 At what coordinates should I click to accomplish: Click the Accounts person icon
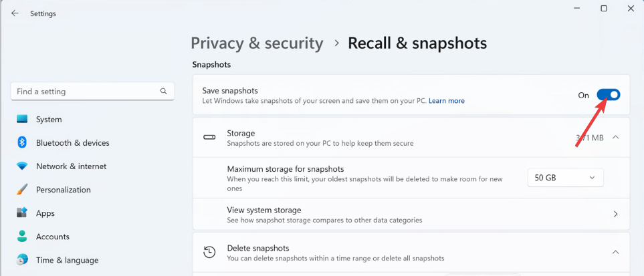point(22,237)
